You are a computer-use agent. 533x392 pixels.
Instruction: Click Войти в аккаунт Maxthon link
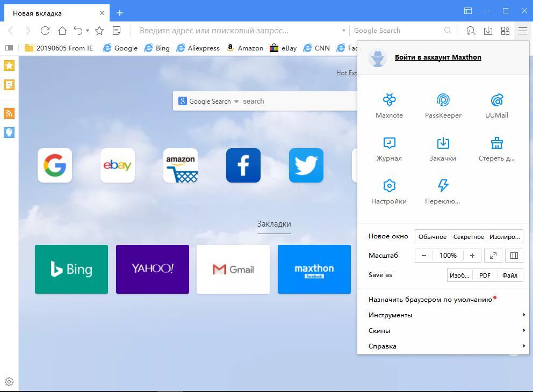(438, 57)
